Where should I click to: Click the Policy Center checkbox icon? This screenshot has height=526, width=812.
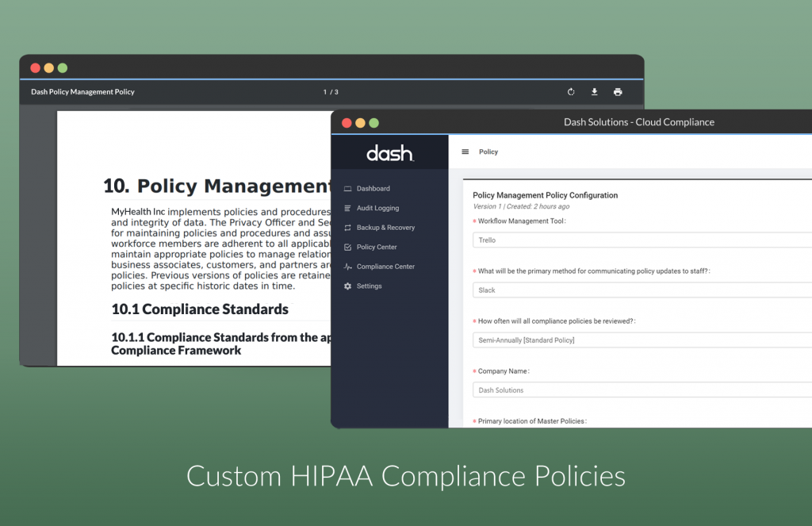347,248
